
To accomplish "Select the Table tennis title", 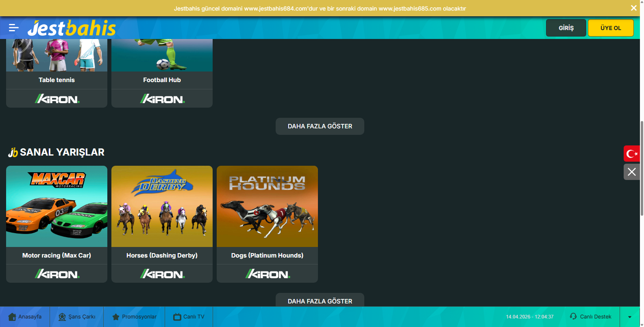I will coord(57,80).
